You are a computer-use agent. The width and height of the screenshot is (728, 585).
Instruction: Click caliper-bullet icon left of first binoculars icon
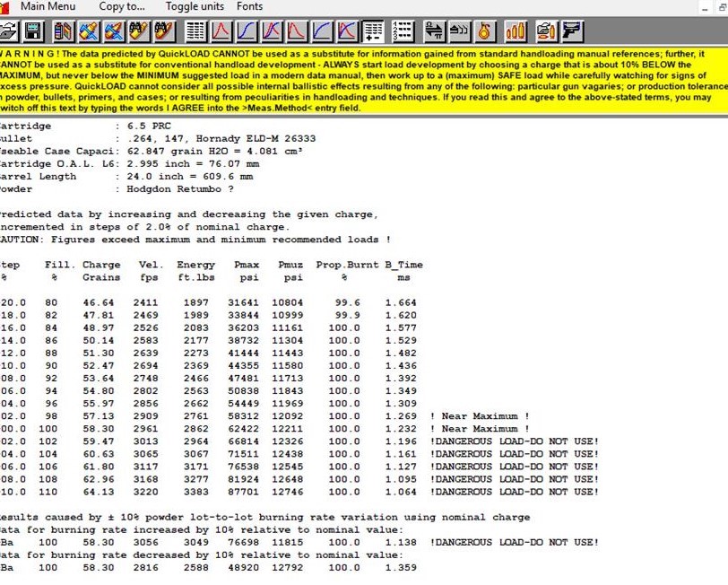coord(114,31)
